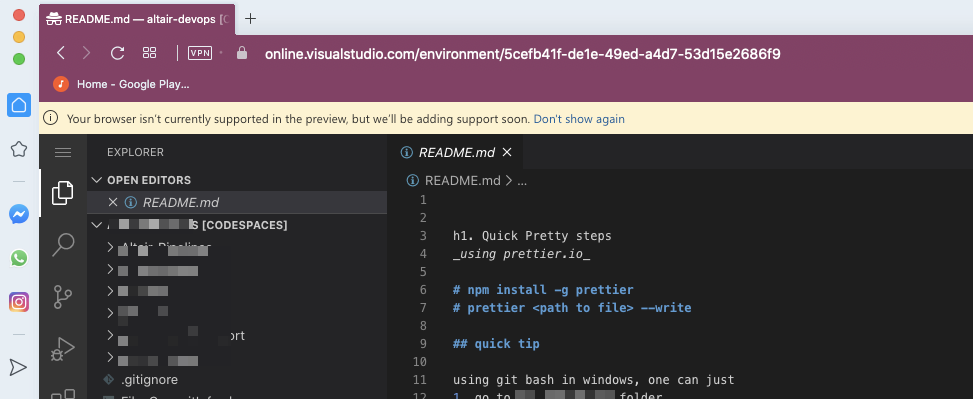Click breadcrumb ellipsis after README.md
This screenshot has height=399, width=973.
pyautogui.click(x=522, y=181)
